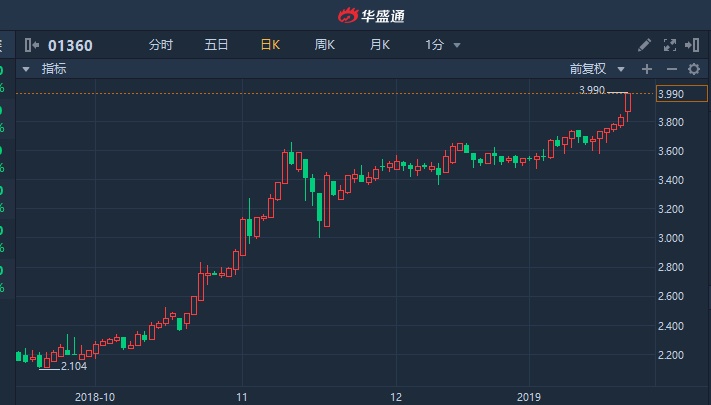Click the 12 month axis label
Screen dimensions: 711x405
point(396,397)
